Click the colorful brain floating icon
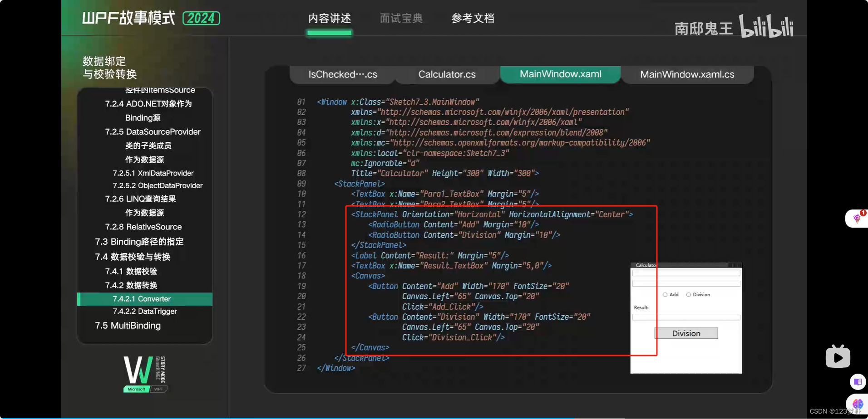The width and height of the screenshot is (868, 419). 858,404
